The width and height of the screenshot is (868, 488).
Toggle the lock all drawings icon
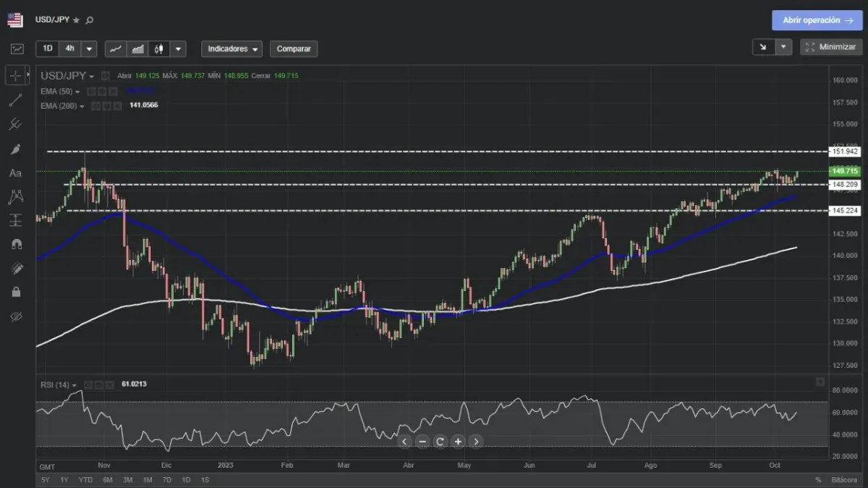(16, 292)
